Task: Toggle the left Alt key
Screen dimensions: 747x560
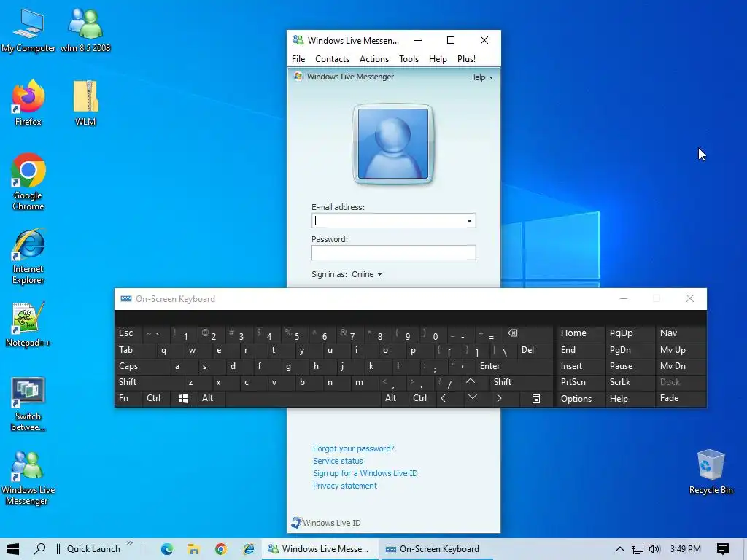Action: coord(211,398)
